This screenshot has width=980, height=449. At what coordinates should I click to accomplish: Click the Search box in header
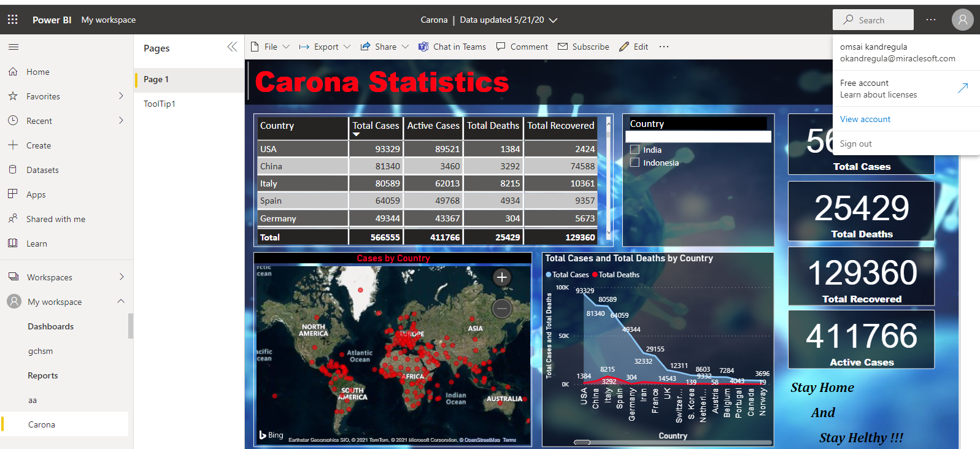tap(873, 20)
